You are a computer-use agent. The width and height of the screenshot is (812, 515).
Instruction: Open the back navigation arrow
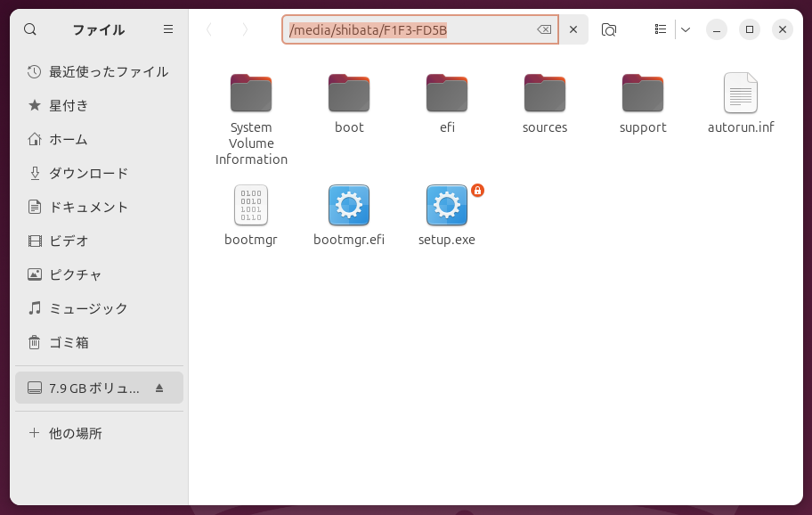pos(209,29)
